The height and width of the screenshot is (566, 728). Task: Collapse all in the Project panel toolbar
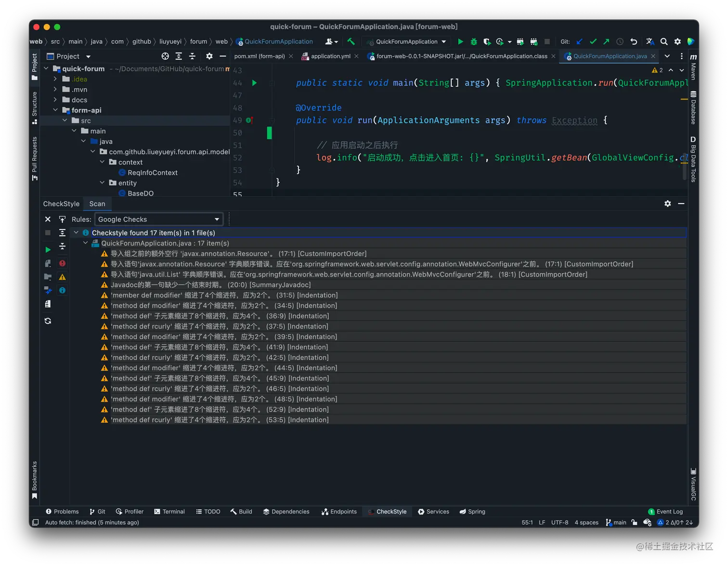coord(192,56)
